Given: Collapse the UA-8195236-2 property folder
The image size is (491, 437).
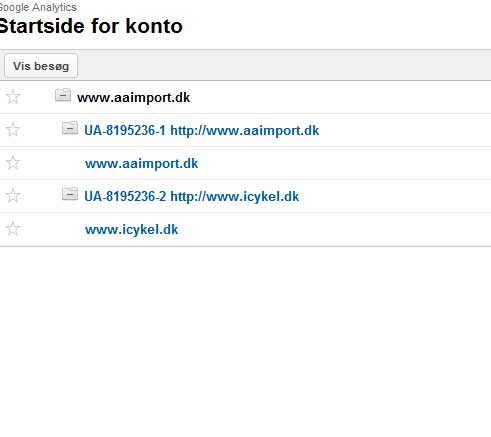Looking at the screenshot, I should 70,194.
